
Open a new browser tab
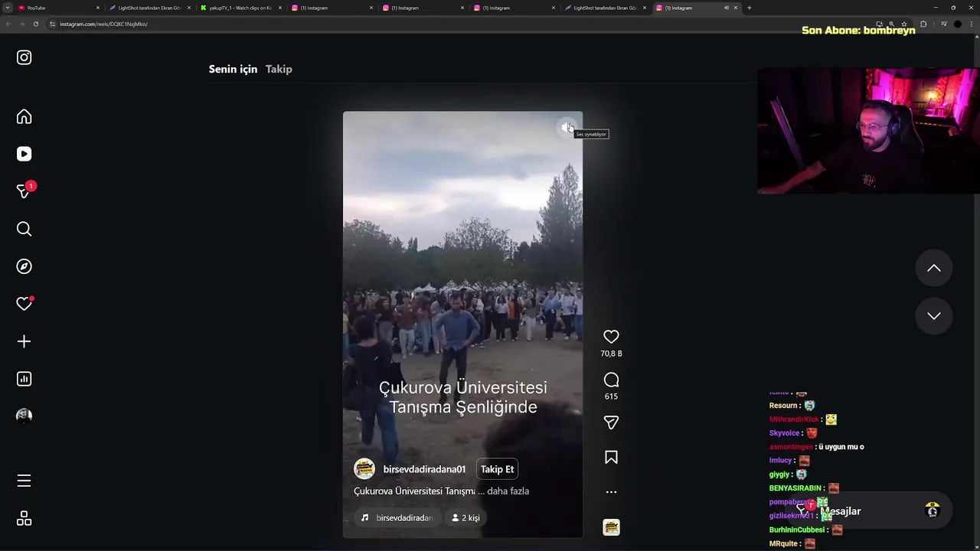coord(750,8)
